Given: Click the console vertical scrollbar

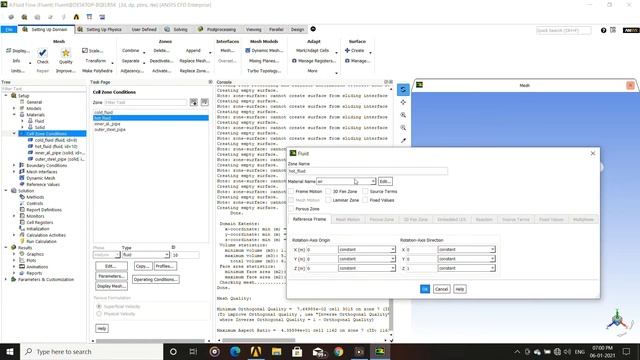Looking at the screenshot, I should (391, 315).
